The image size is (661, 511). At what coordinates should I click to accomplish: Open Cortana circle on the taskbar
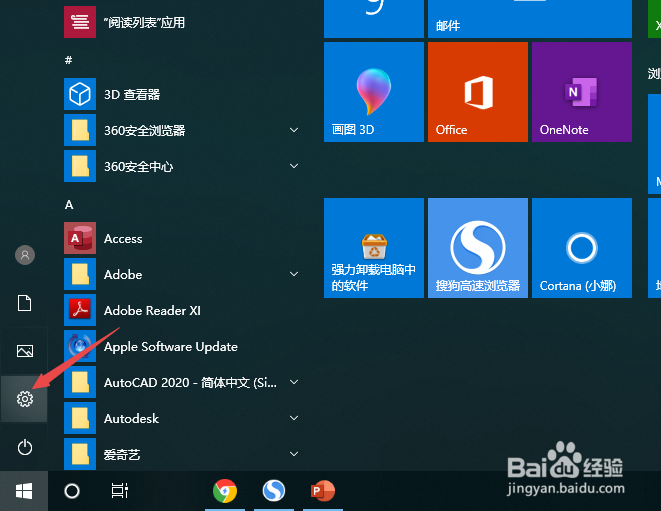click(72, 491)
